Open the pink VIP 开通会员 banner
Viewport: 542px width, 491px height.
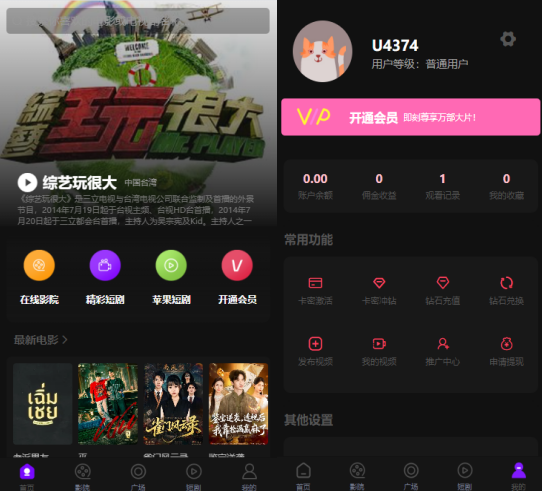click(410, 117)
